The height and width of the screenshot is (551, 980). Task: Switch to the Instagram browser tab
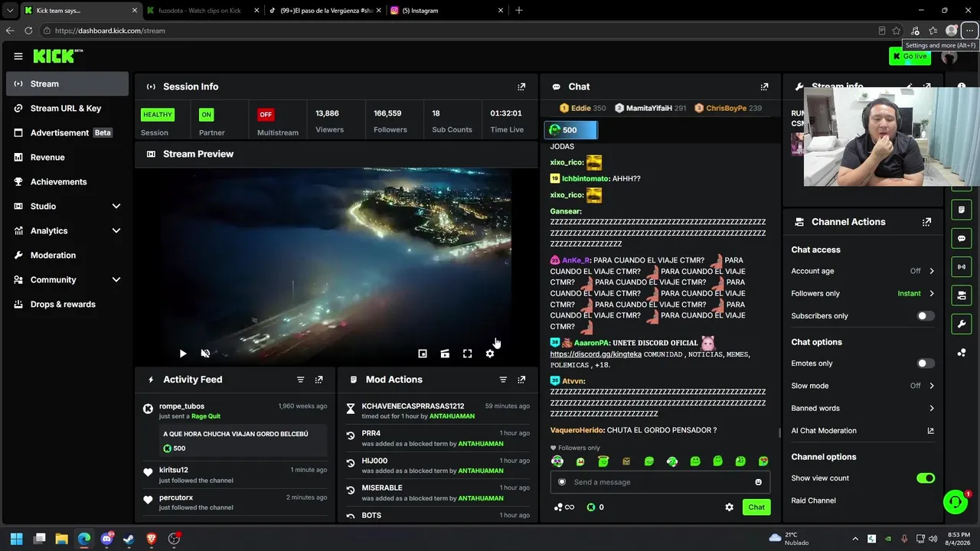[446, 11]
